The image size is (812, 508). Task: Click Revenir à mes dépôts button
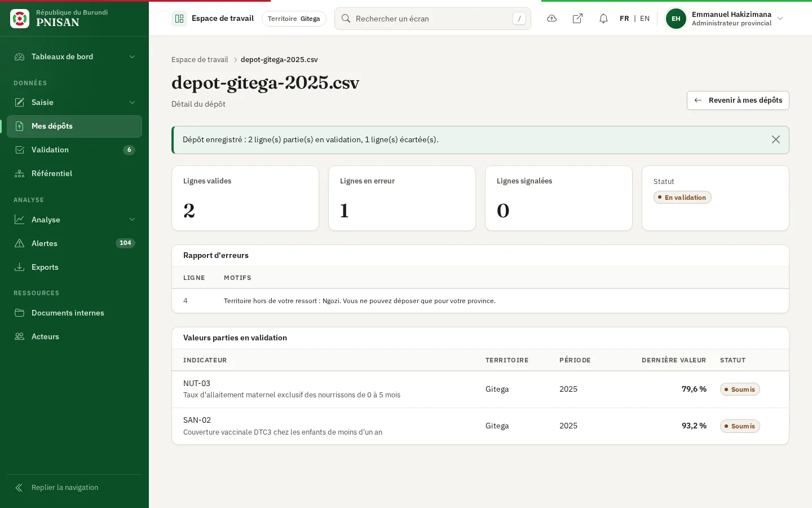tap(738, 100)
